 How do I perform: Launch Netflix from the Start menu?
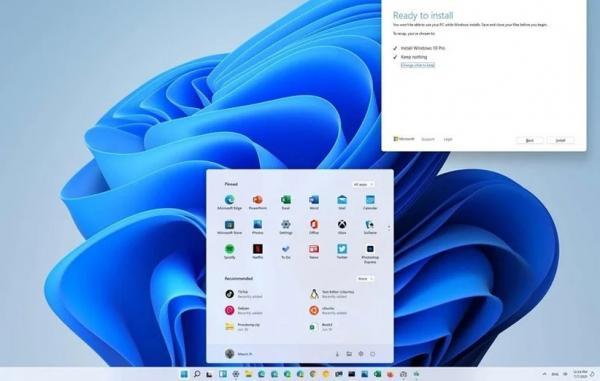[258, 251]
